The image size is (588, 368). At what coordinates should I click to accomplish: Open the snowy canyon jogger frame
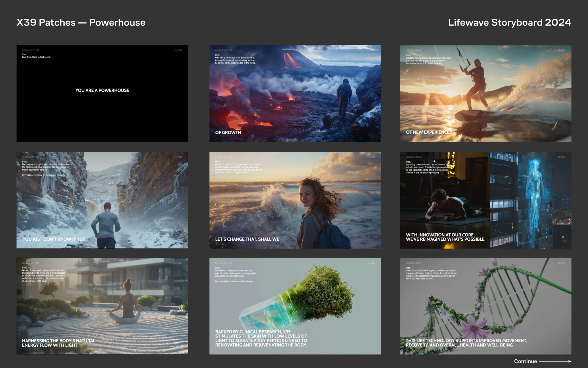[x=102, y=200]
